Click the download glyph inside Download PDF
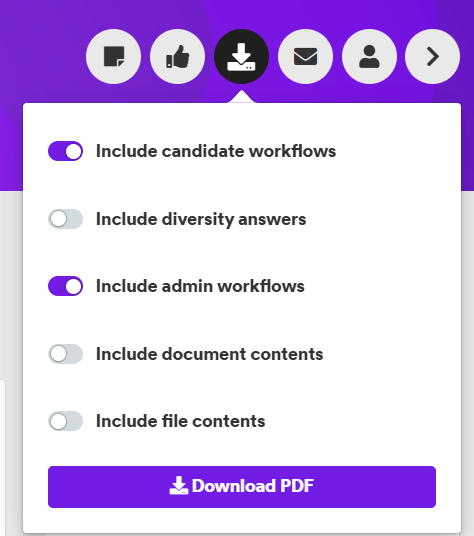 179,486
